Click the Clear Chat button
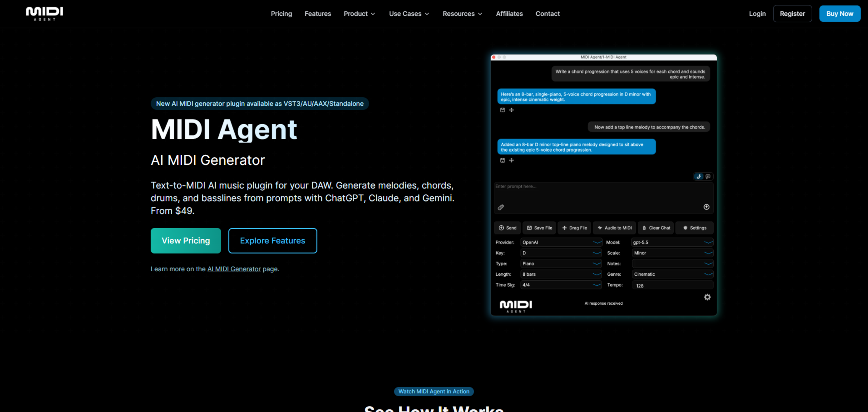Screen dimensions: 868x412 tap(656, 227)
